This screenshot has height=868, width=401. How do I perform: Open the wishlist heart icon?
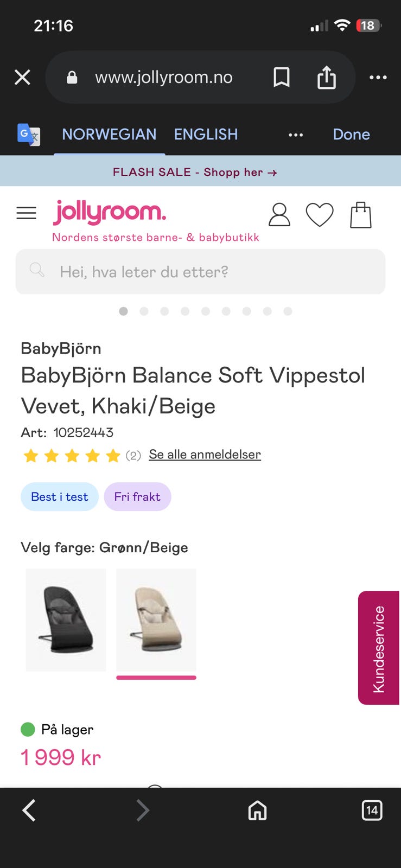320,215
